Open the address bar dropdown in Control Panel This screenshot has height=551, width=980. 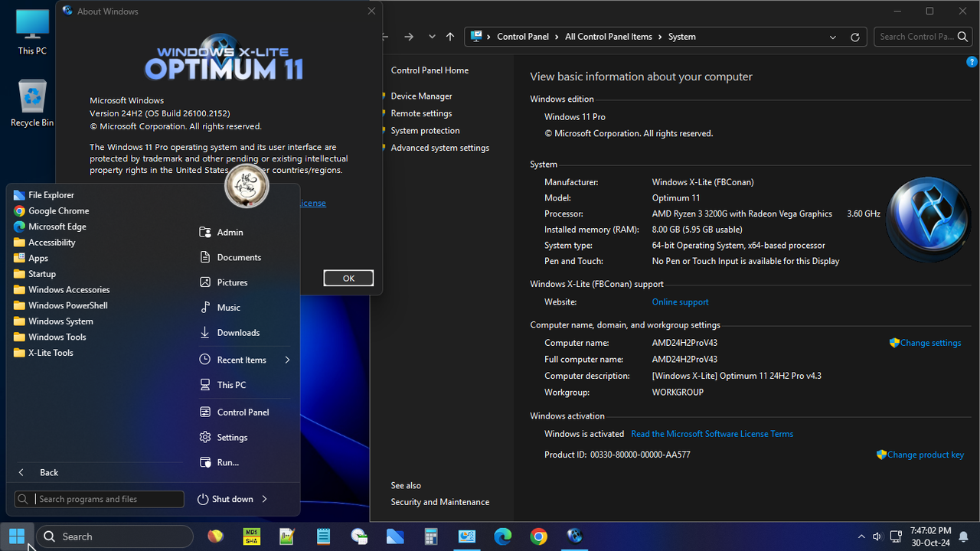pyautogui.click(x=832, y=36)
